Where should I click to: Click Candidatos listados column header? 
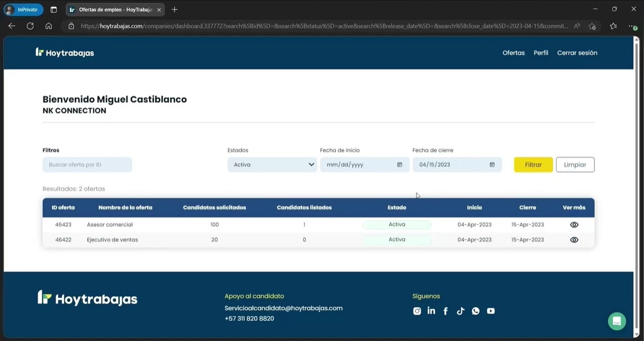click(x=304, y=207)
